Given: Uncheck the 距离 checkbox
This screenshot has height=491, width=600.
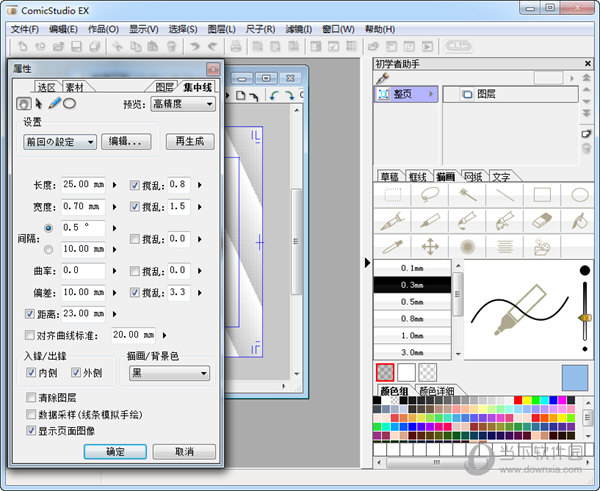Looking at the screenshot, I should 29,314.
